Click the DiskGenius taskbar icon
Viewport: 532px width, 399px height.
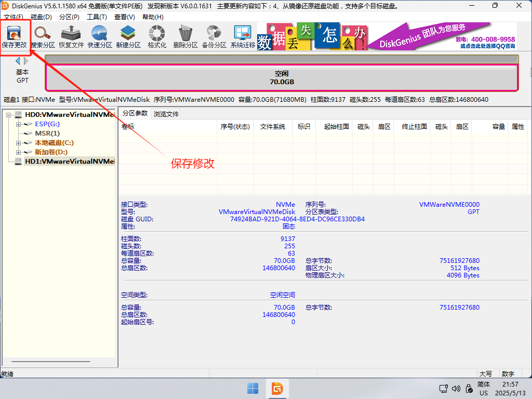point(277,389)
